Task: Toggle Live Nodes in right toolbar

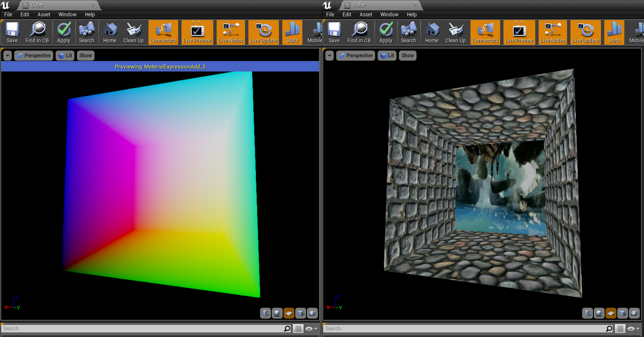Action: coord(553,32)
